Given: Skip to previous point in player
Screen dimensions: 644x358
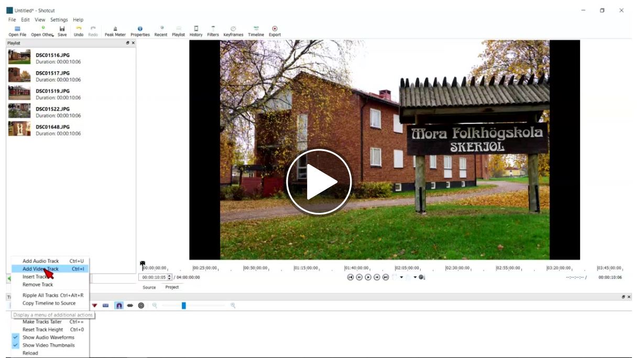Looking at the screenshot, I should 350,277.
